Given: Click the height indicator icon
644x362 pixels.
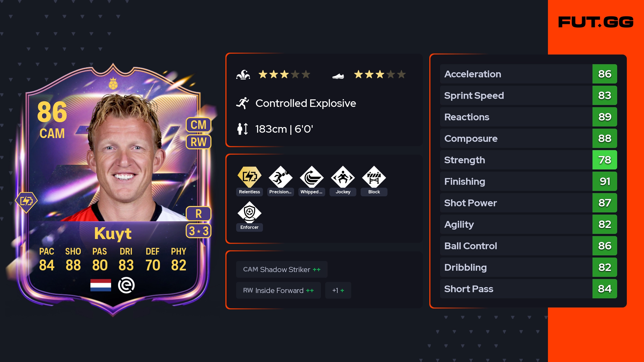Looking at the screenshot, I should pyautogui.click(x=243, y=129).
